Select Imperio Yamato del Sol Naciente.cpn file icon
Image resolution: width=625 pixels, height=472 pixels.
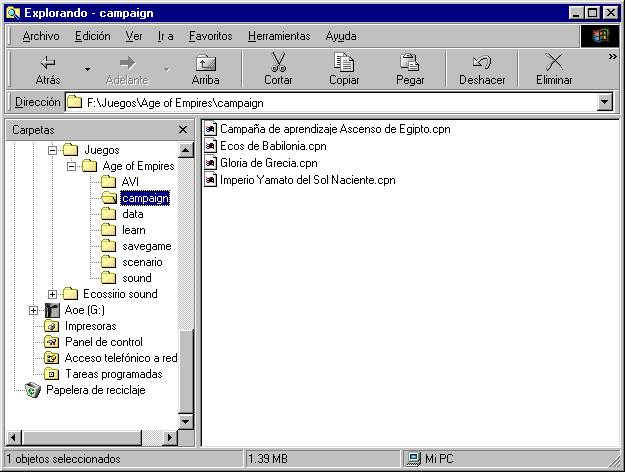[210, 180]
